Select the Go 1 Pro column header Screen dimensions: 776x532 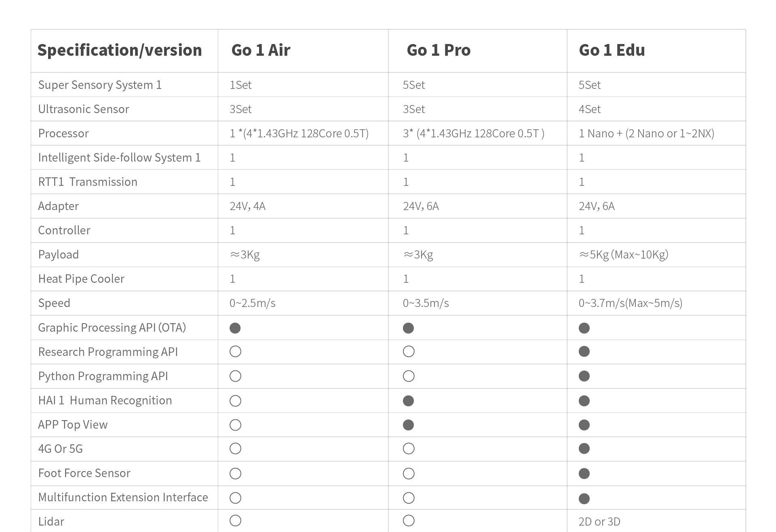439,50
